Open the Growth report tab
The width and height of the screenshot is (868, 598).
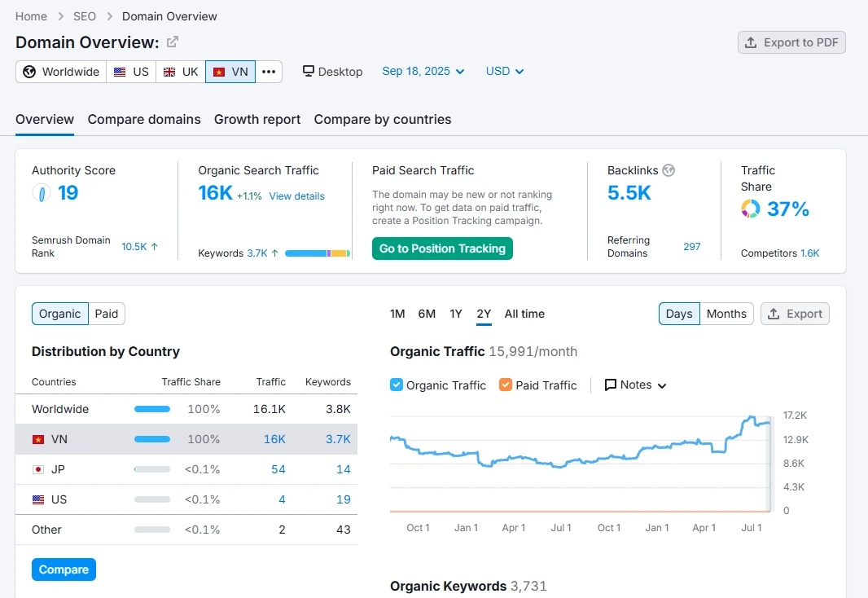point(257,119)
